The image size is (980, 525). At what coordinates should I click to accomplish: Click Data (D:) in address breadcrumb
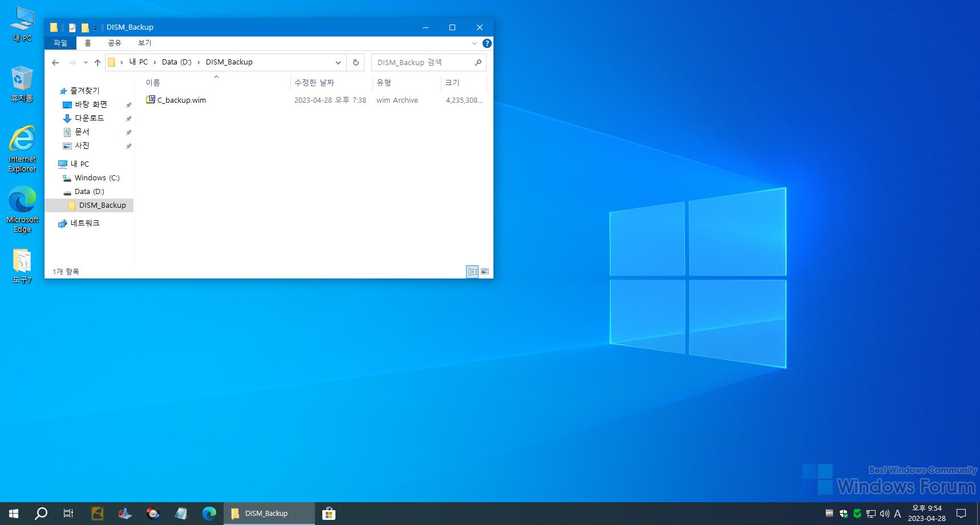tap(177, 62)
